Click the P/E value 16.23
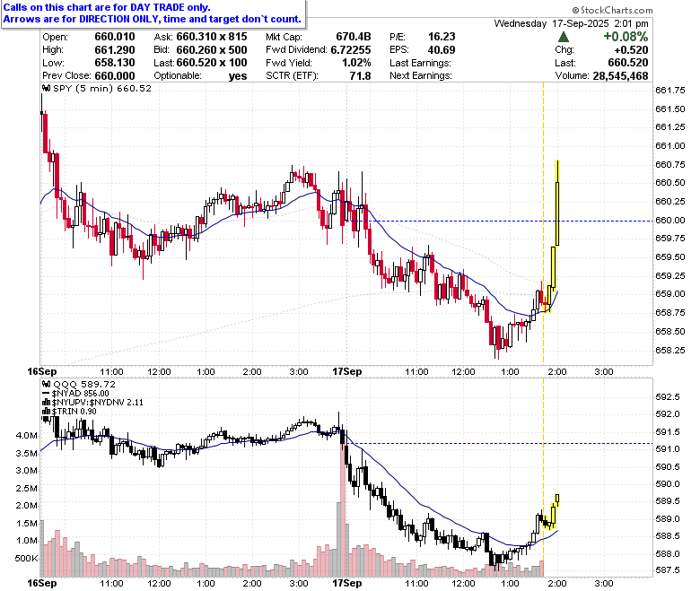The height and width of the screenshot is (591, 700). pyautogui.click(x=442, y=37)
